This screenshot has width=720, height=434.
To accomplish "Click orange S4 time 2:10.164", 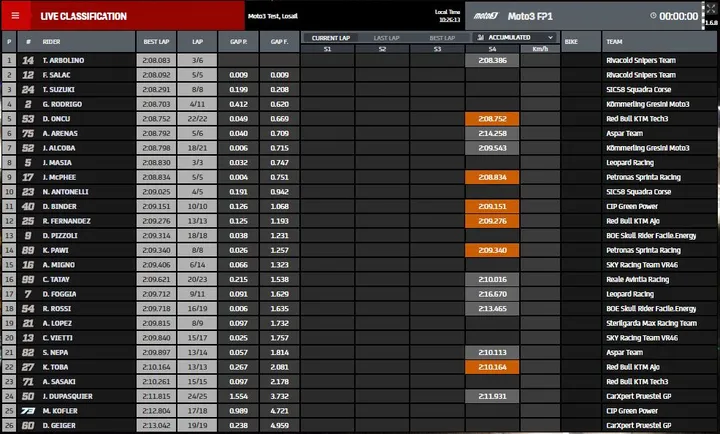I will [492, 367].
